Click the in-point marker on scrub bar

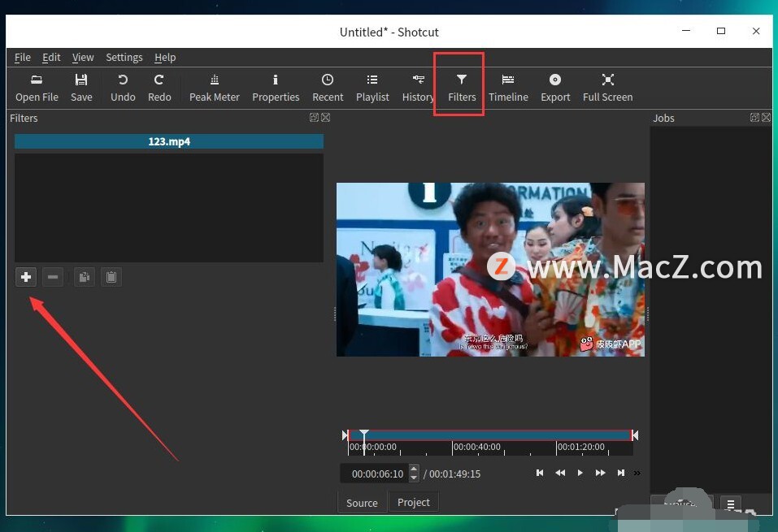(x=346, y=435)
